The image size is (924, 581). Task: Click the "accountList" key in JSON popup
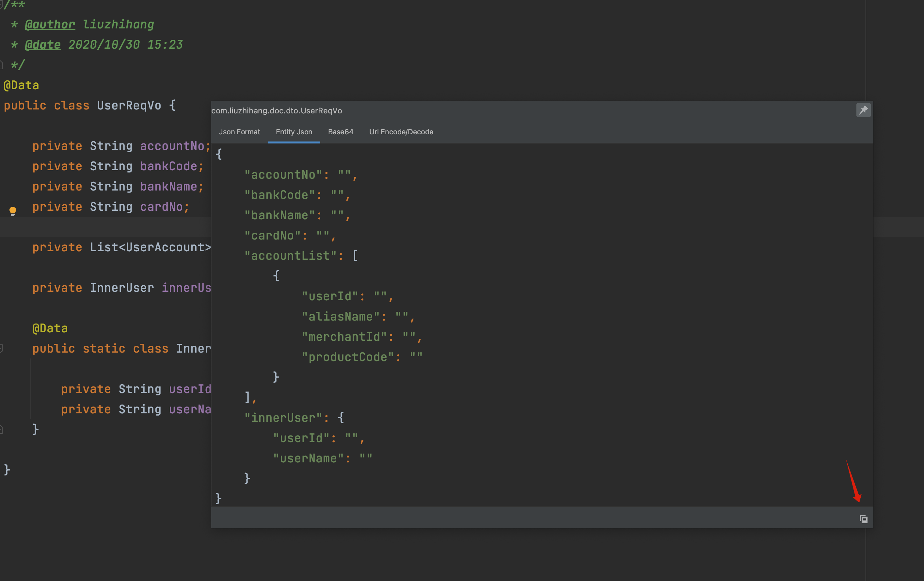coord(290,256)
